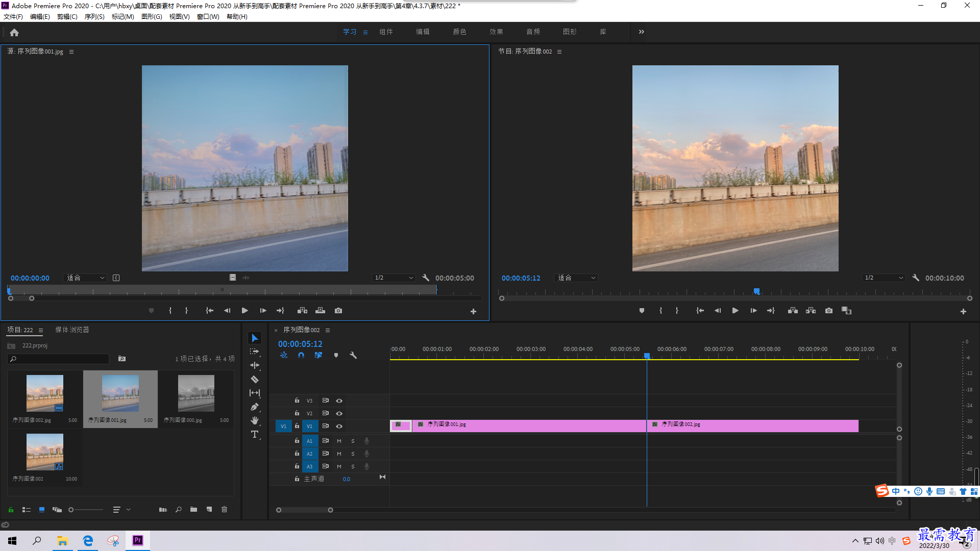Screen dimensions: 980x551
Task: Open the find icon in project panel
Action: coord(178,509)
